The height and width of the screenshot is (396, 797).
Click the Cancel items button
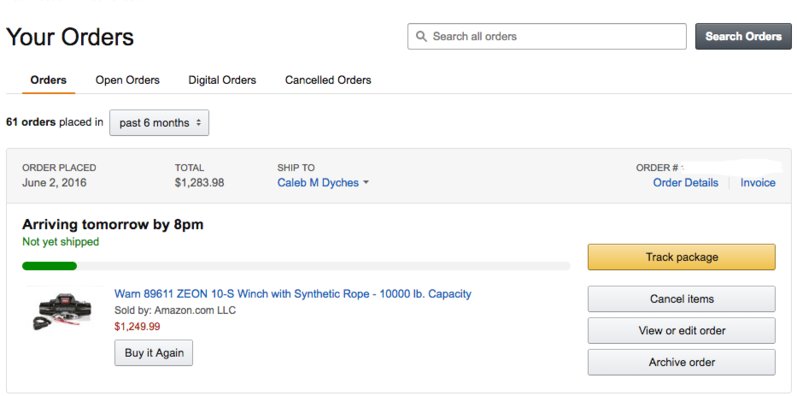pyautogui.click(x=682, y=299)
